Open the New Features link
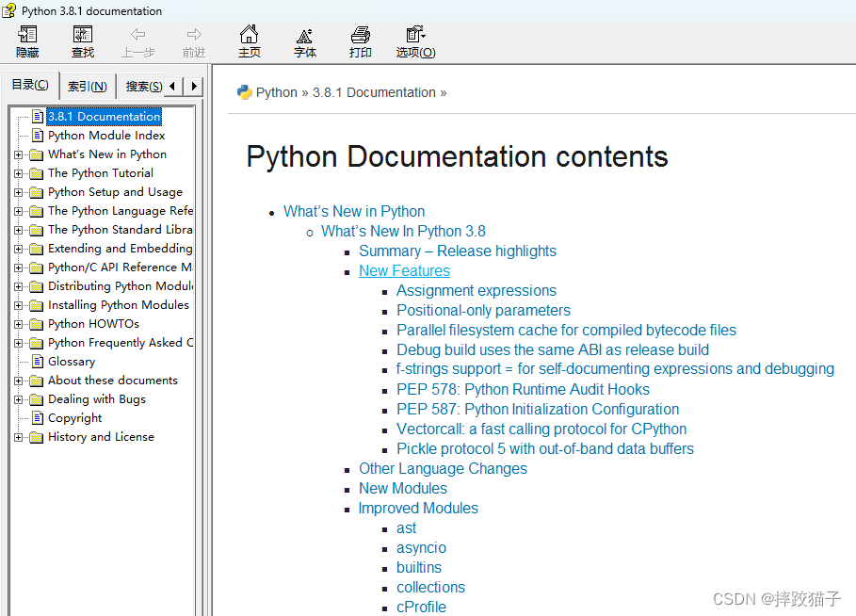Image resolution: width=856 pixels, height=616 pixels. [x=405, y=270]
